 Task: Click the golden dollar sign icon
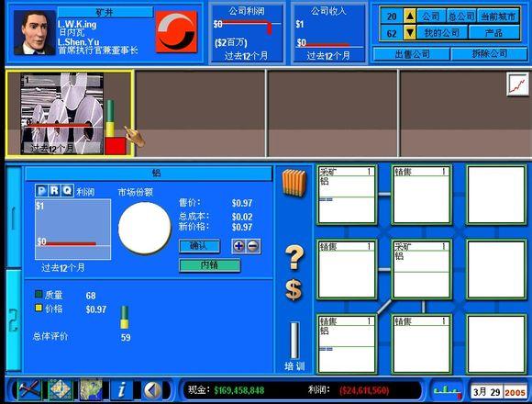pos(294,290)
